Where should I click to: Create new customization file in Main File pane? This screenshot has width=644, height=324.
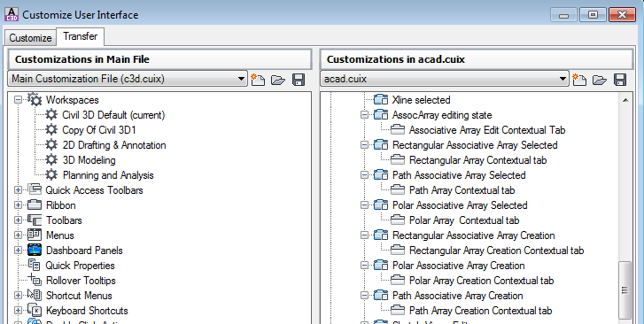point(258,80)
